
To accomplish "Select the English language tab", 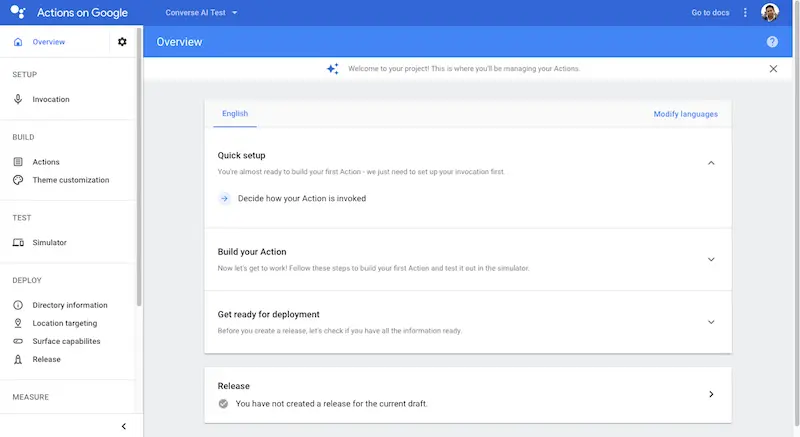I will point(235,114).
